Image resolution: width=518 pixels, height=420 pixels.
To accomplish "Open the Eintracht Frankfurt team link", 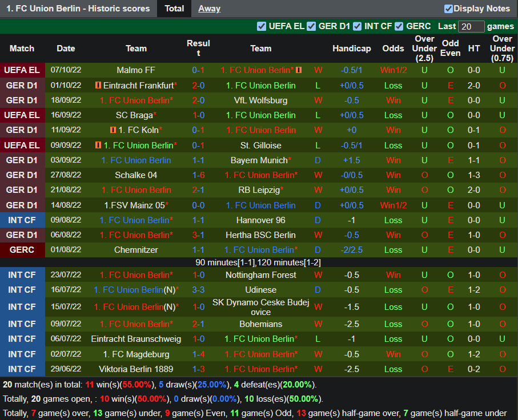I will click(x=138, y=86).
